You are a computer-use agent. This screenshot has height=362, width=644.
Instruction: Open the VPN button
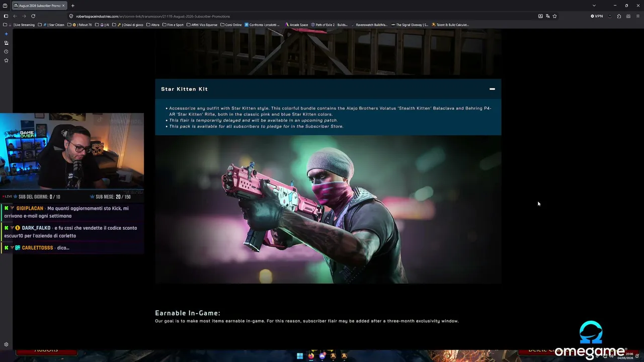click(597, 16)
